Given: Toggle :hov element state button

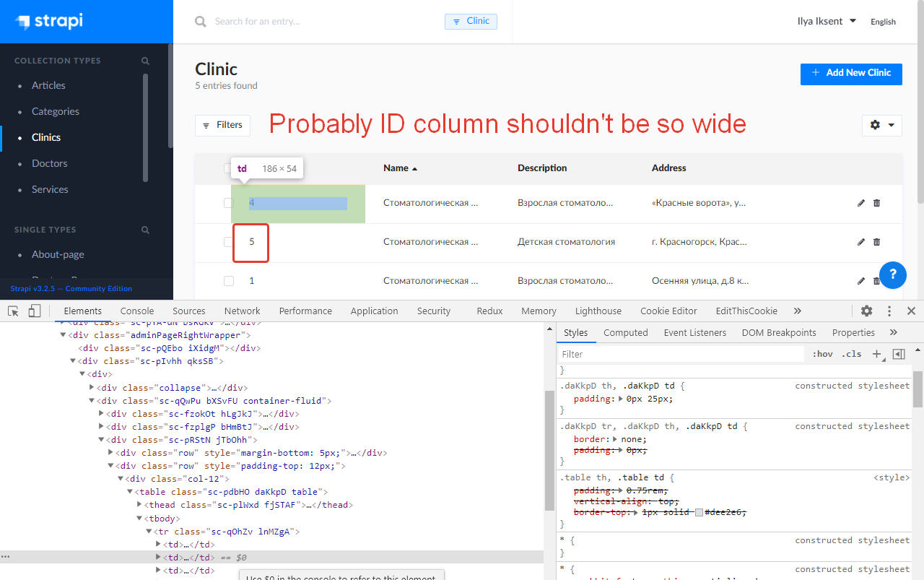Looking at the screenshot, I should point(822,354).
